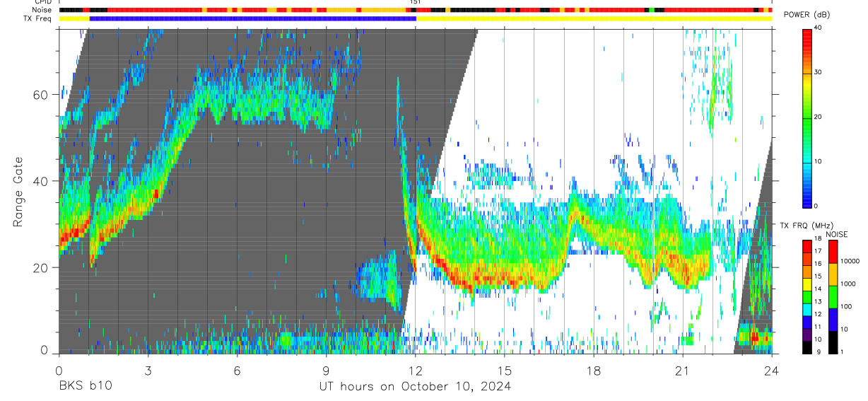Click the '10' tick label on POWER scale

pyautogui.click(x=819, y=161)
